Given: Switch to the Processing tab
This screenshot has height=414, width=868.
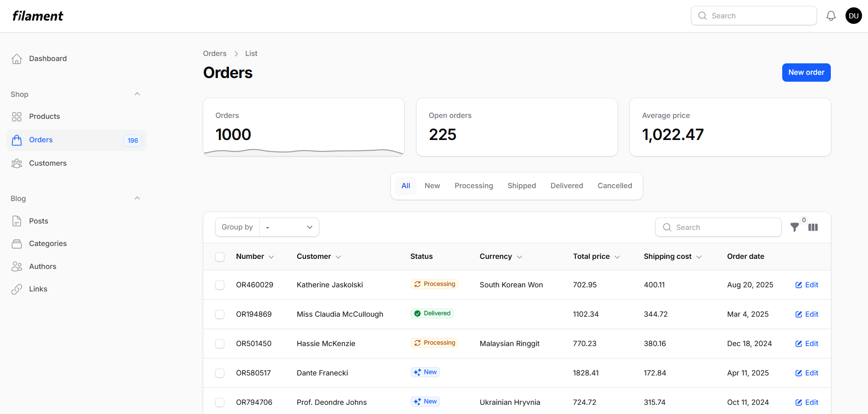Looking at the screenshot, I should tap(473, 186).
